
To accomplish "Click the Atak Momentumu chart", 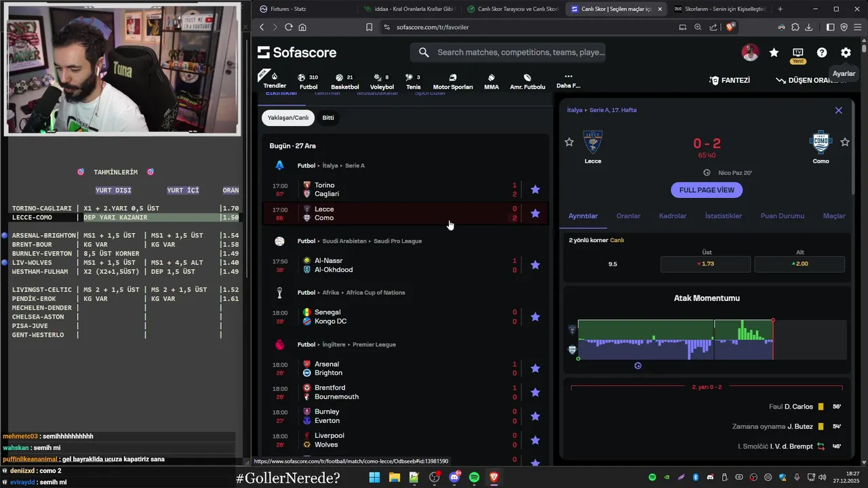I will [707, 339].
